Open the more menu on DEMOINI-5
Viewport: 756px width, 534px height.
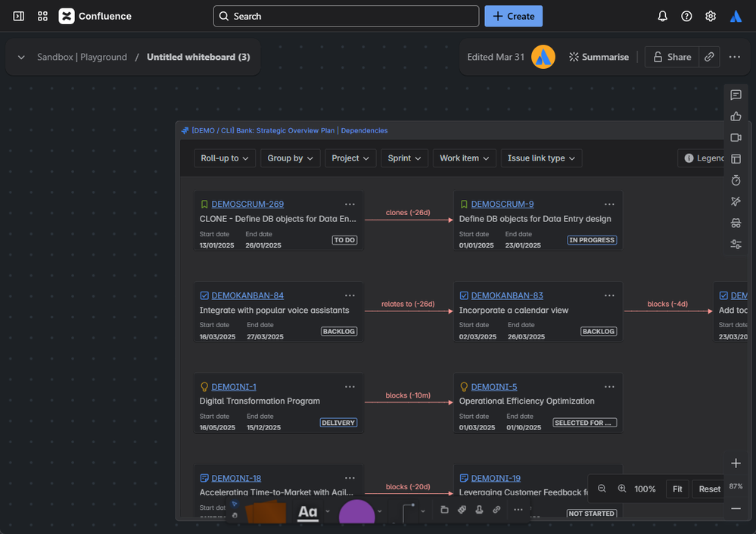point(609,387)
